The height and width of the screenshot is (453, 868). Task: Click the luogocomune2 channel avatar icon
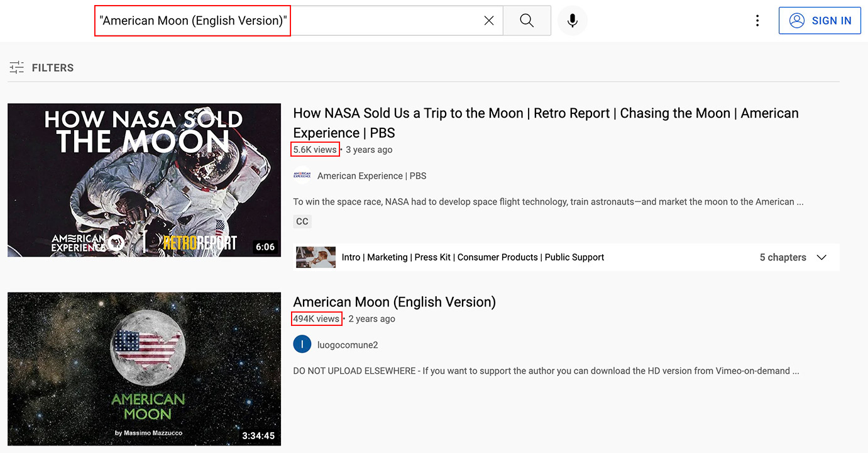(302, 344)
